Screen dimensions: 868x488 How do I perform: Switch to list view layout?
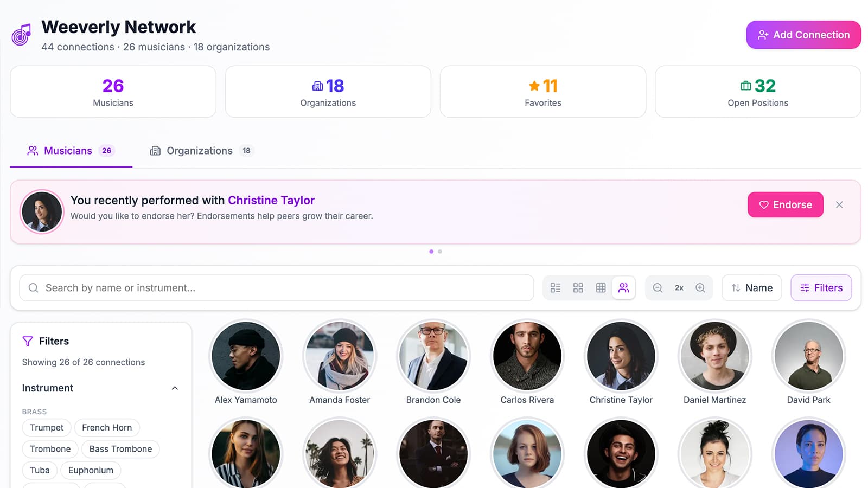pyautogui.click(x=556, y=288)
